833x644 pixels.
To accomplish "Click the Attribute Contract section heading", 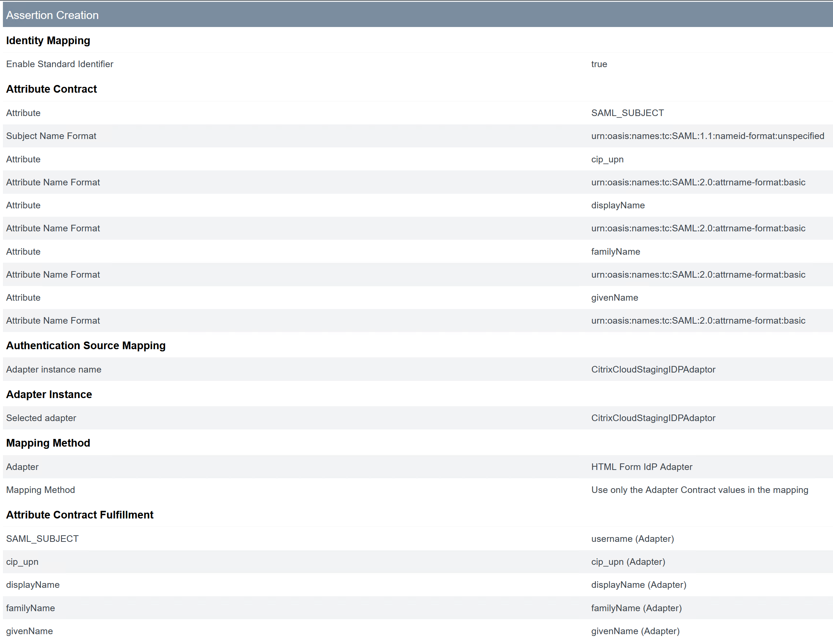I will [51, 89].
